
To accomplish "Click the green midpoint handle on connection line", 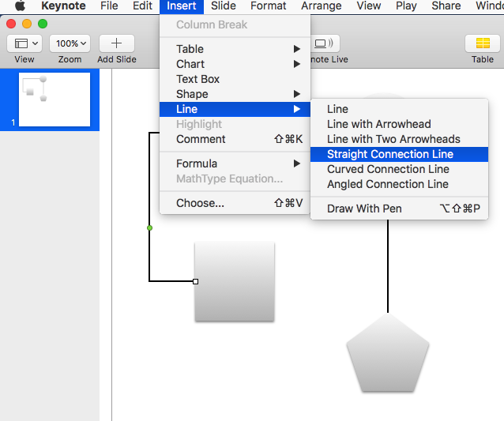I will pyautogui.click(x=149, y=227).
